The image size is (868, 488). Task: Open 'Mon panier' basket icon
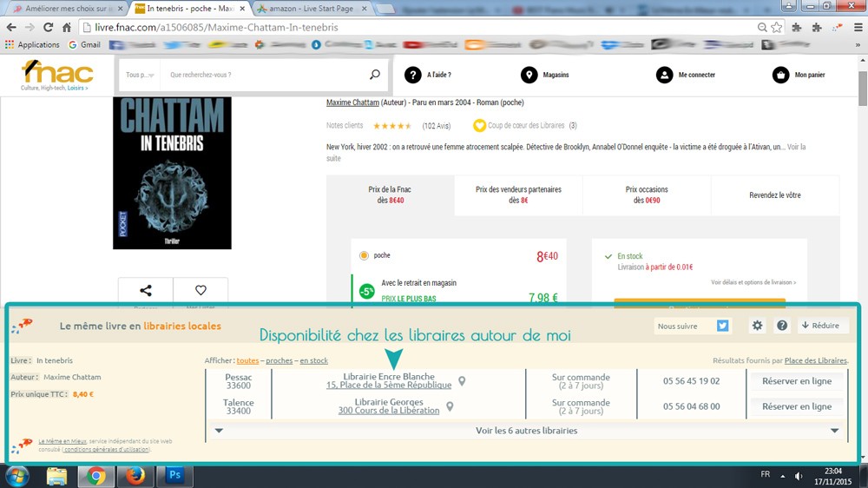(780, 75)
